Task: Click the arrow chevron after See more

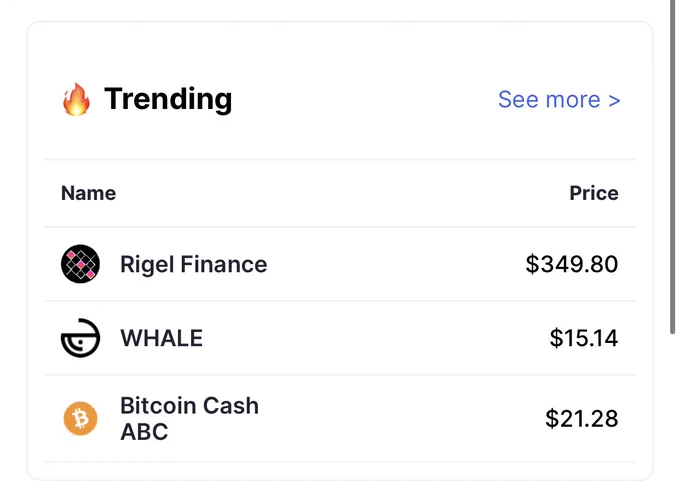Action: pyautogui.click(x=614, y=101)
